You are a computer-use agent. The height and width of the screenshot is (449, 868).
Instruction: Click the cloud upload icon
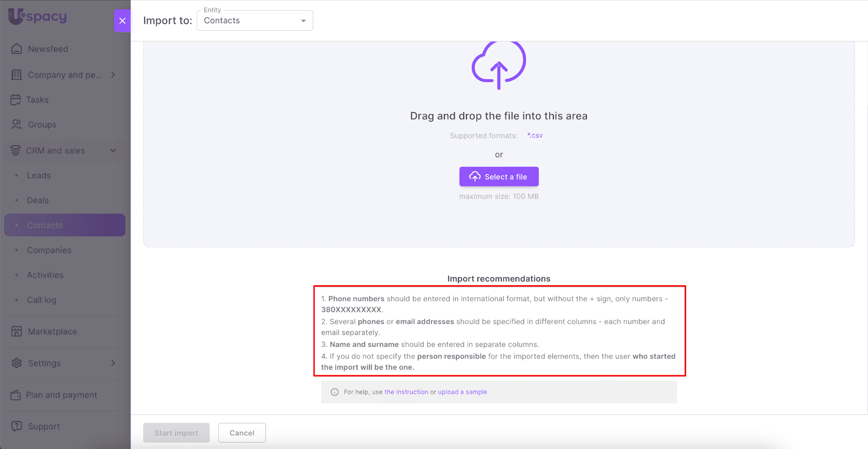point(499,65)
